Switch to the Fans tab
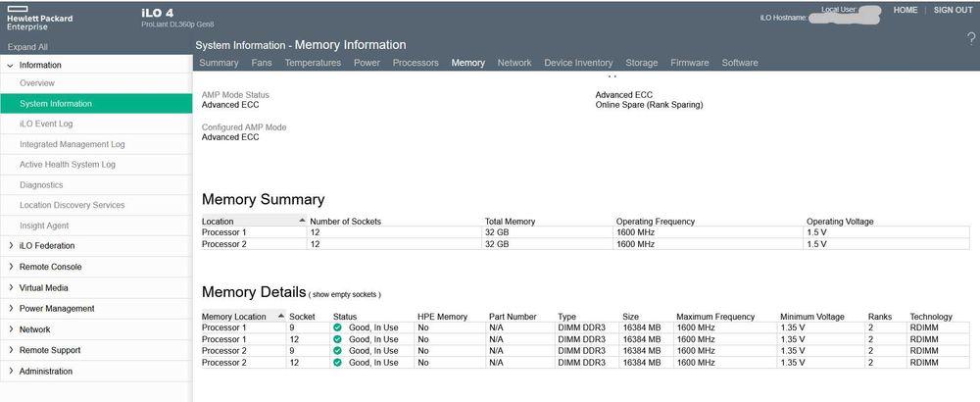Viewport: 980px width, 402px height. coord(262,63)
